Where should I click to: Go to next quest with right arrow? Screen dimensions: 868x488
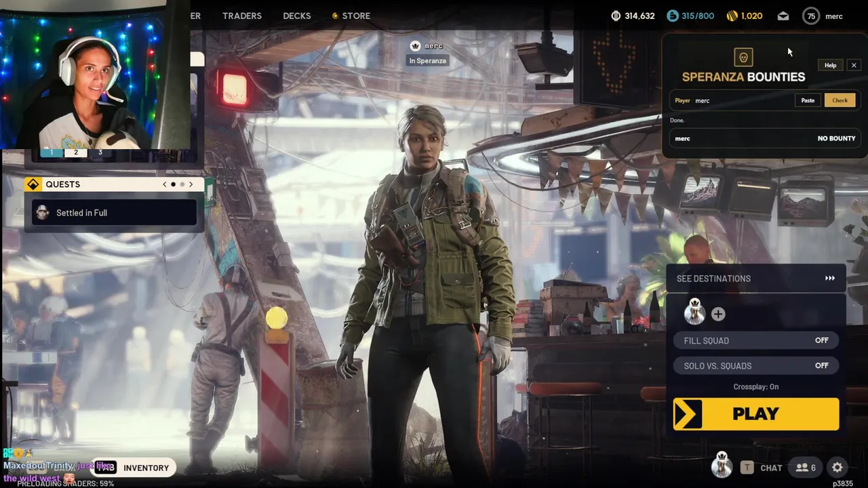point(191,184)
